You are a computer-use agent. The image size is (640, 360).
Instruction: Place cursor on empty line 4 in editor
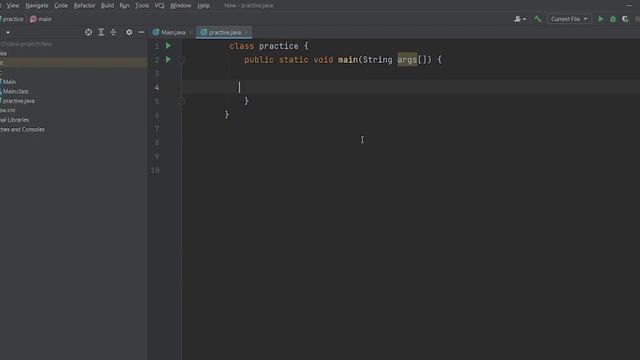coord(411,87)
